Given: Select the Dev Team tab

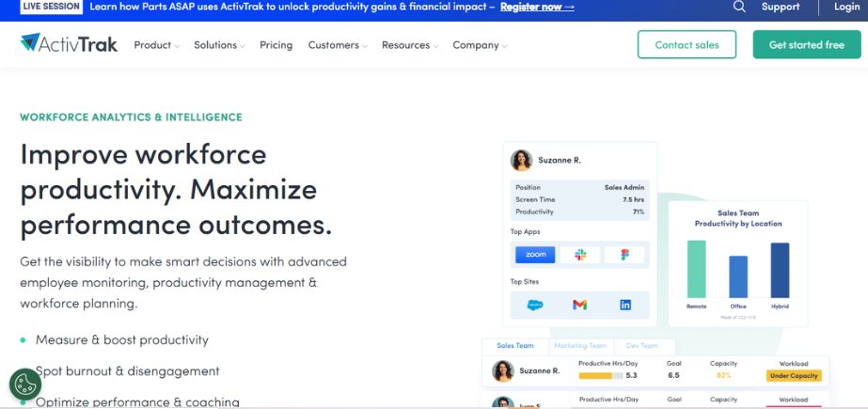Looking at the screenshot, I should tap(642, 346).
